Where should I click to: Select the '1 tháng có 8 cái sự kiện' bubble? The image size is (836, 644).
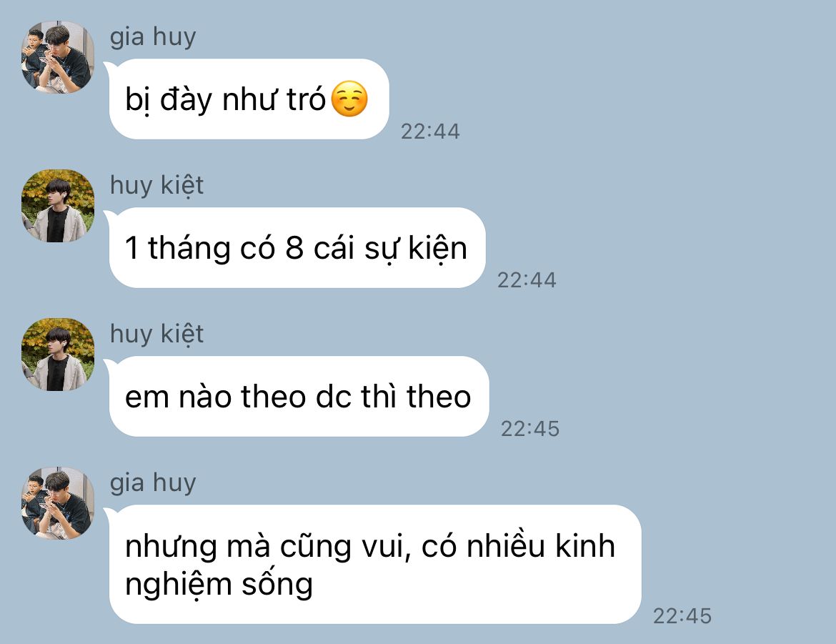pyautogui.click(x=297, y=248)
